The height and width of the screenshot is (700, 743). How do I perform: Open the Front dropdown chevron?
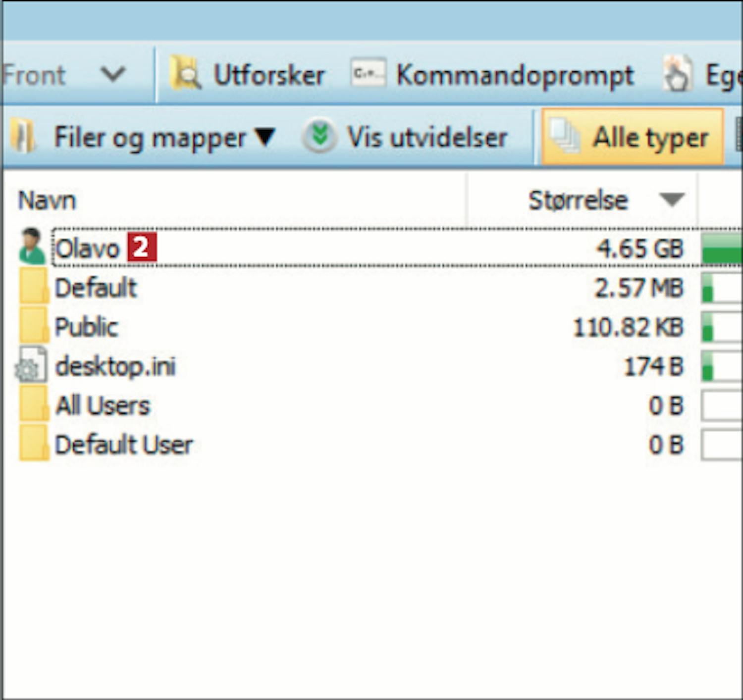click(x=113, y=75)
